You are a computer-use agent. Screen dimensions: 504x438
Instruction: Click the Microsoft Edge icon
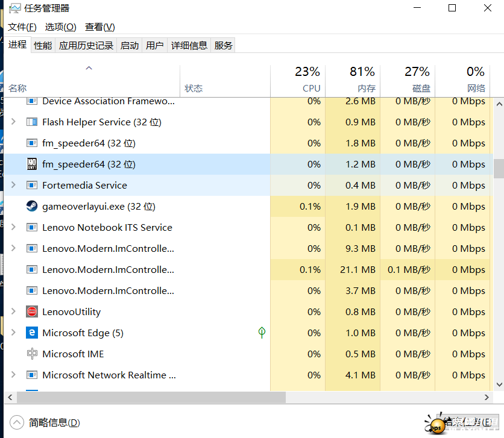tap(32, 333)
